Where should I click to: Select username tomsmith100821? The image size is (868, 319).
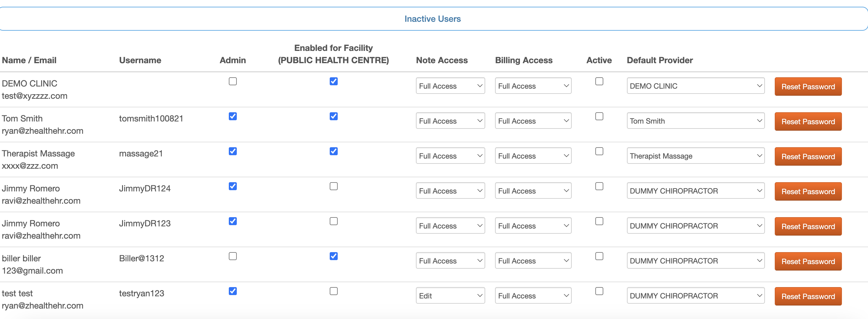tap(151, 119)
